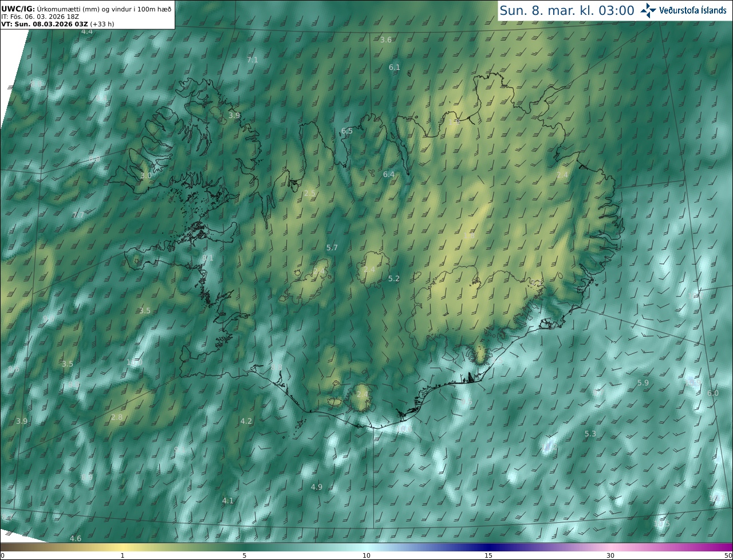Screen dimensions: 733x560
Task: Click the colour scale tick label 10
Action: 366,555
